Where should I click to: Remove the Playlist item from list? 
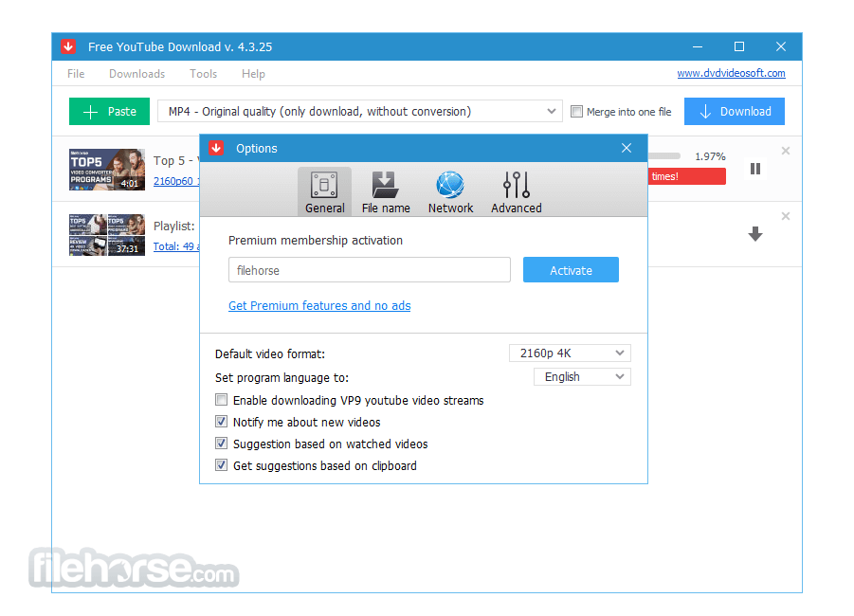pyautogui.click(x=786, y=216)
